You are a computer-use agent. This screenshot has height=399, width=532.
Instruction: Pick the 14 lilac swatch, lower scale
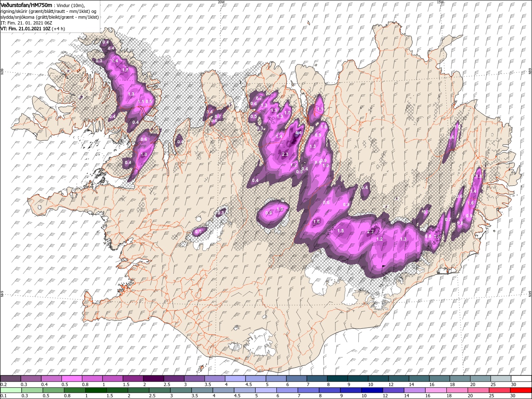414,390
